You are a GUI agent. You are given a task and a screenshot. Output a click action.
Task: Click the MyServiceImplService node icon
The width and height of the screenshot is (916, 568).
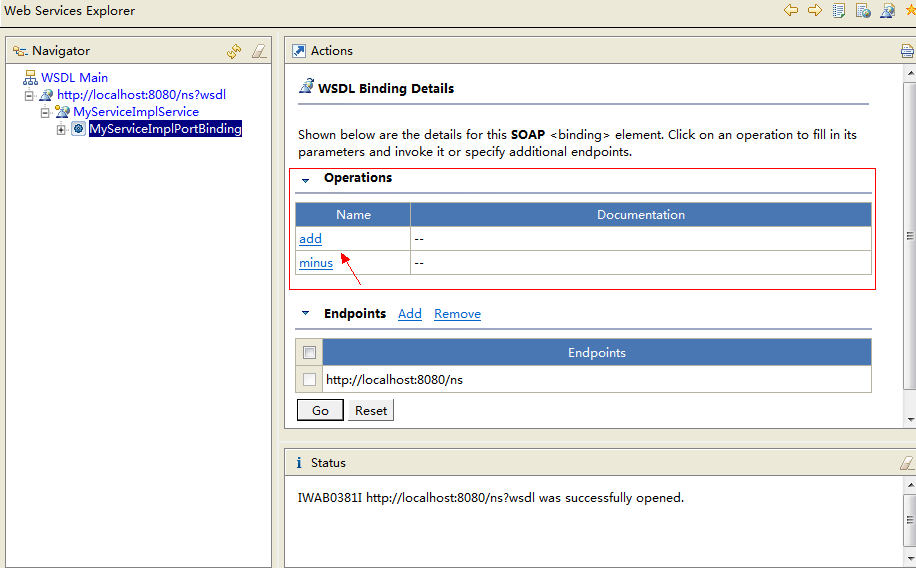pos(62,112)
